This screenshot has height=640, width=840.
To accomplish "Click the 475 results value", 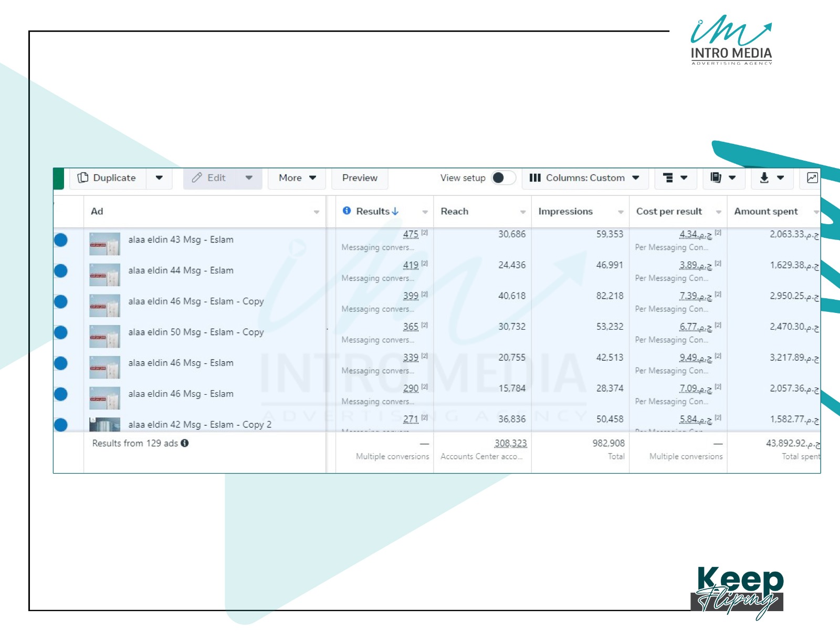I will click(x=411, y=234).
